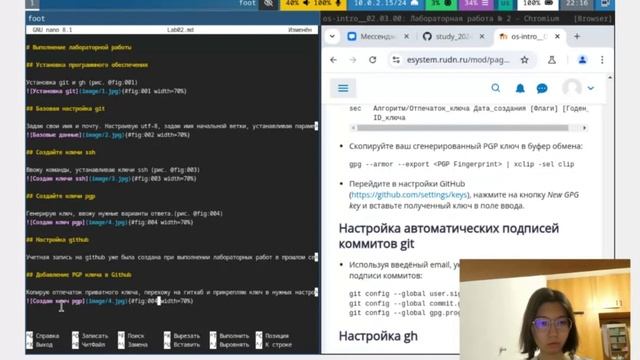Click the '## Настройка github' heading line
640x360 pixels.
click(57, 240)
